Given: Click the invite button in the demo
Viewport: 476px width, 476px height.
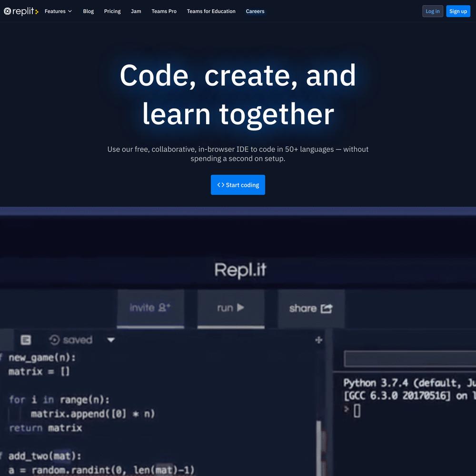Looking at the screenshot, I should pos(150,308).
